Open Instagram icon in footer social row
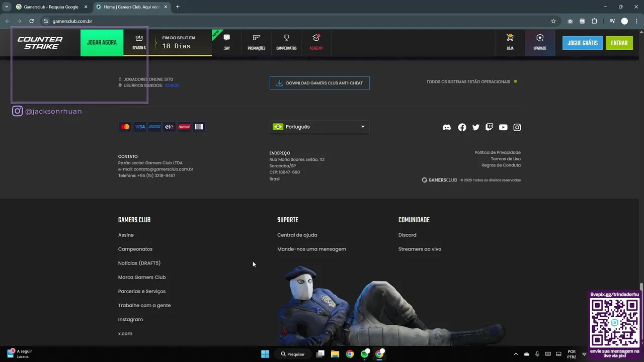The width and height of the screenshot is (644, 362). coord(517,127)
